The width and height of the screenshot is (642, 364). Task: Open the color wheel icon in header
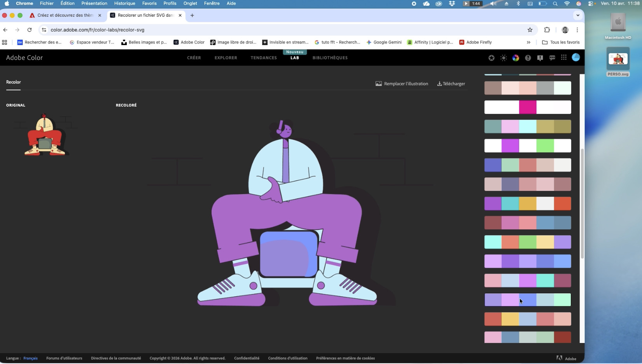(516, 58)
